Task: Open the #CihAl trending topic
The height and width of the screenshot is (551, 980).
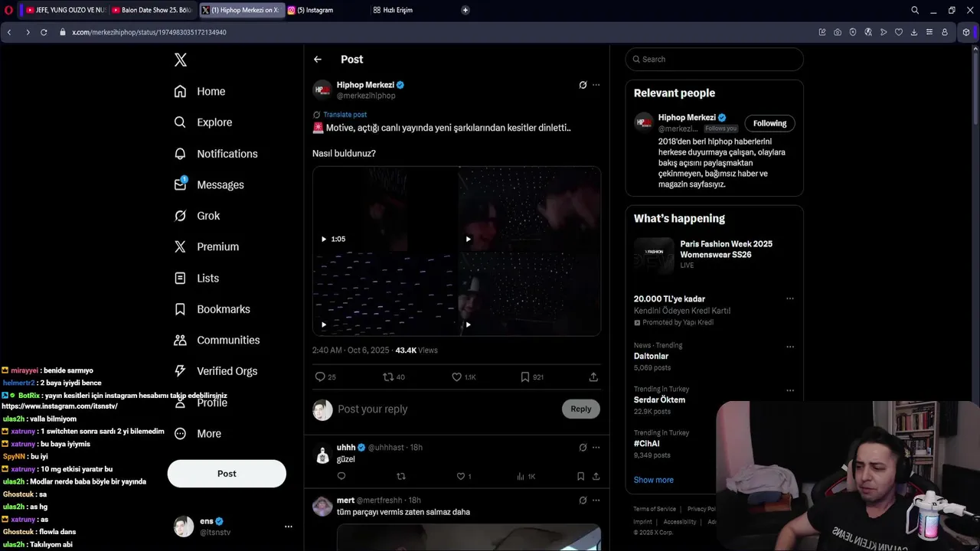Action: [647, 444]
